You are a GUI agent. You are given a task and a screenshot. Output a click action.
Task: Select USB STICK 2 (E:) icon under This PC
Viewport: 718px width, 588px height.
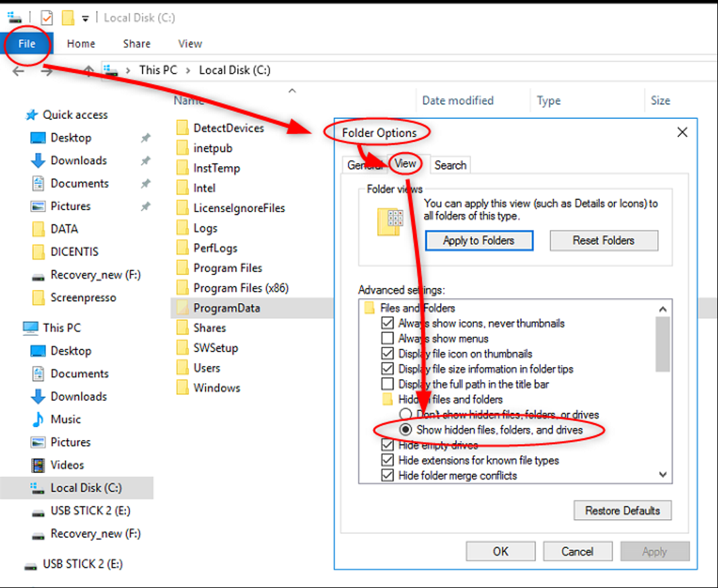click(x=38, y=512)
